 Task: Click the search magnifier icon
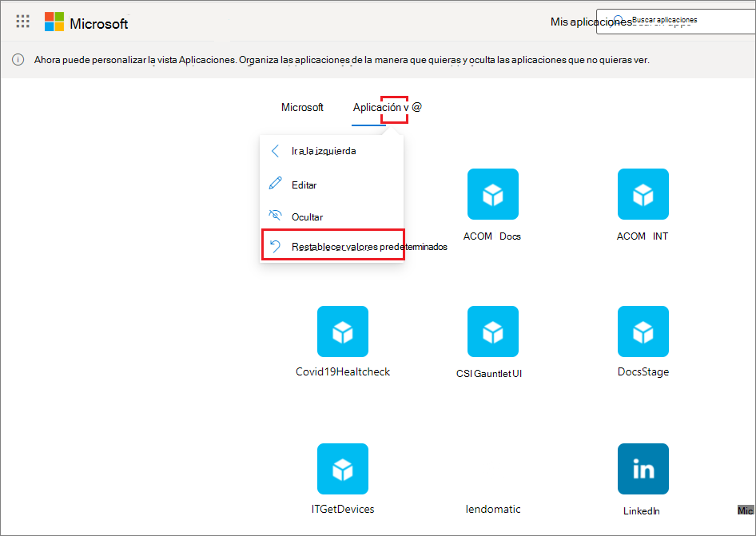(619, 20)
